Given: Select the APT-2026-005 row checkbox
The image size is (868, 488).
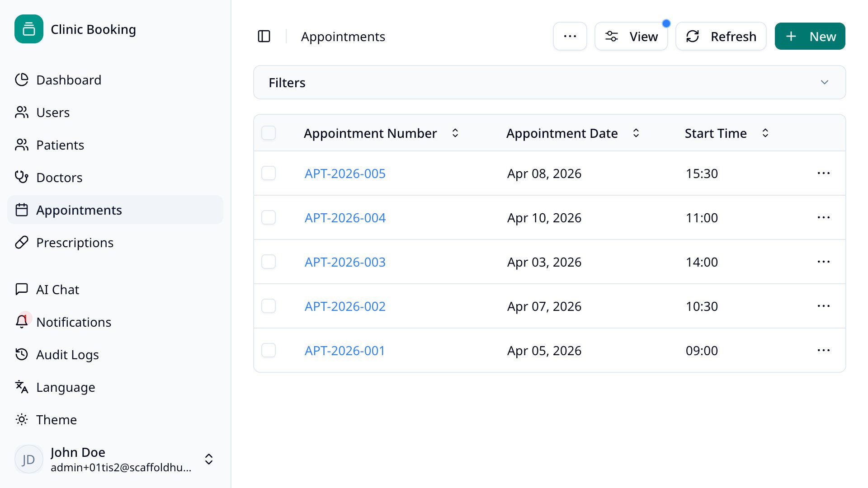Looking at the screenshot, I should pyautogui.click(x=269, y=173).
